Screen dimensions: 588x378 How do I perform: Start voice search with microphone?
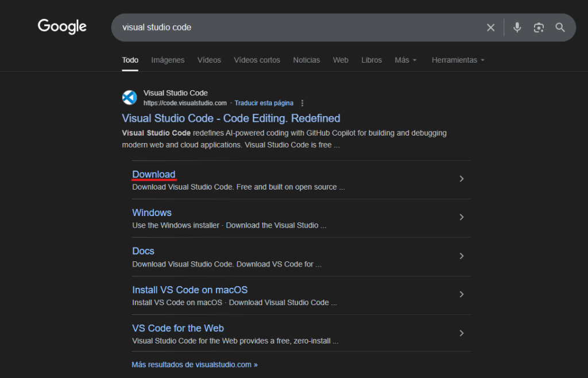click(517, 28)
